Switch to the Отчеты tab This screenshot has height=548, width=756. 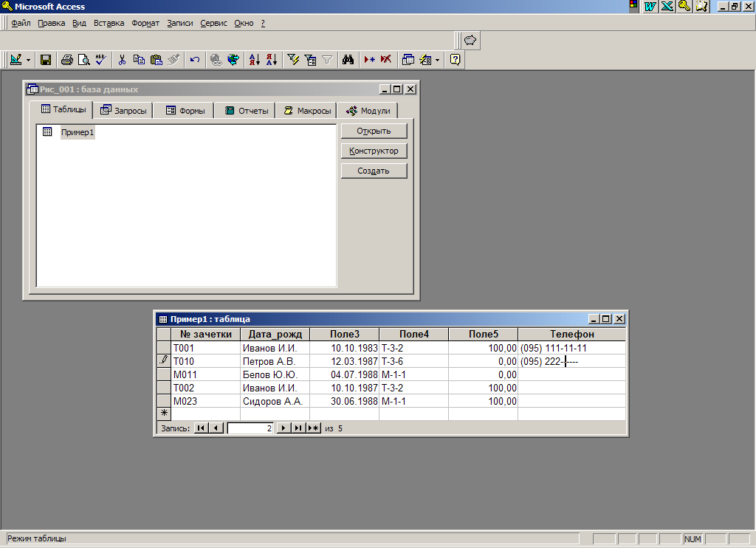(x=246, y=111)
